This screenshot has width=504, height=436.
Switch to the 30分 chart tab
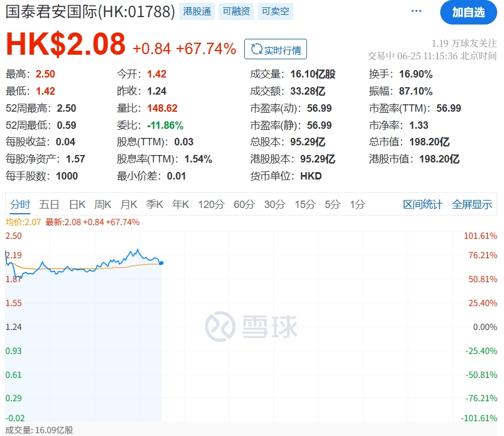click(275, 205)
